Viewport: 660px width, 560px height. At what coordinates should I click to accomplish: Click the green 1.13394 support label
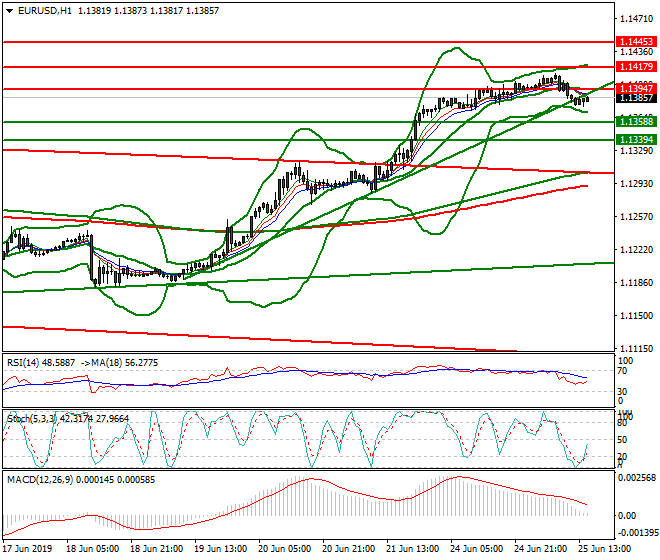[x=636, y=139]
